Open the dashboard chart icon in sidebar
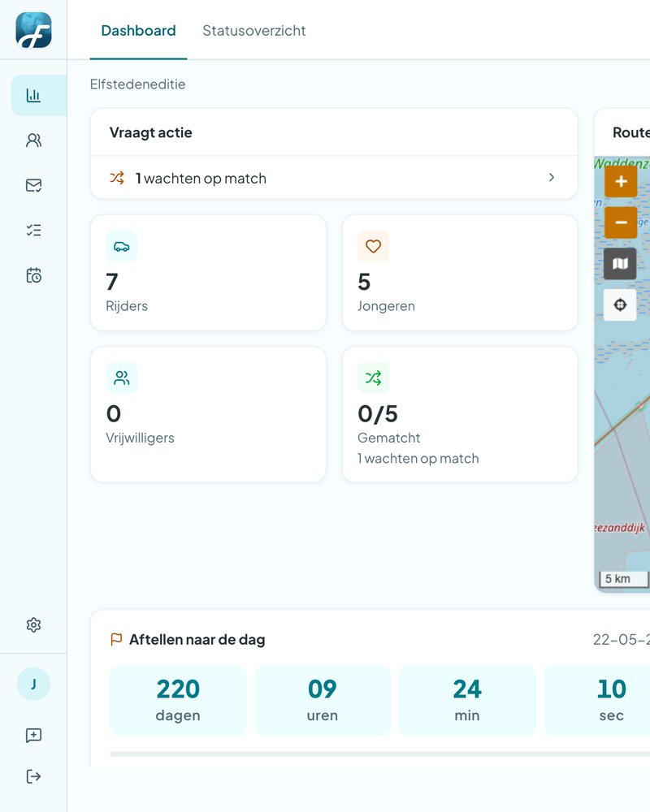The image size is (650, 812). [33, 95]
